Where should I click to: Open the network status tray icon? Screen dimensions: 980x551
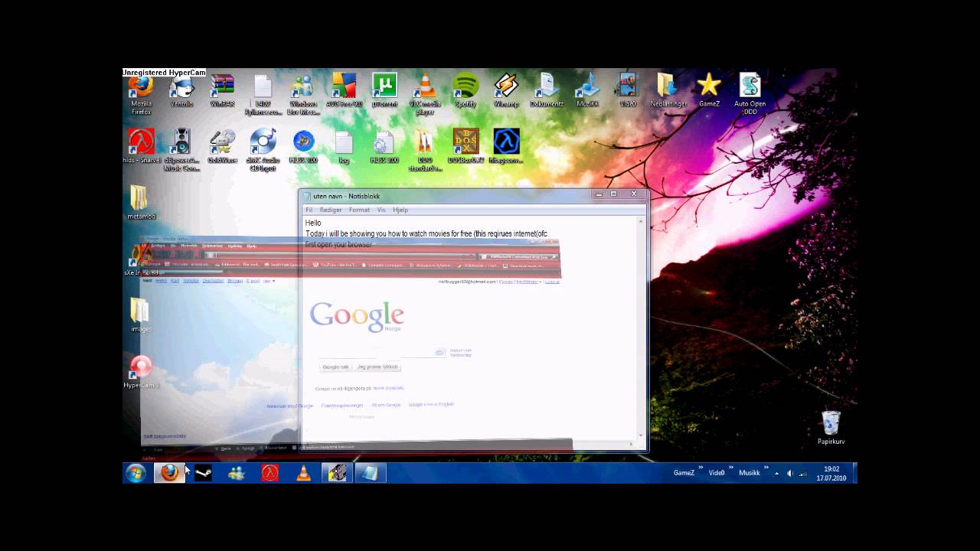click(803, 474)
